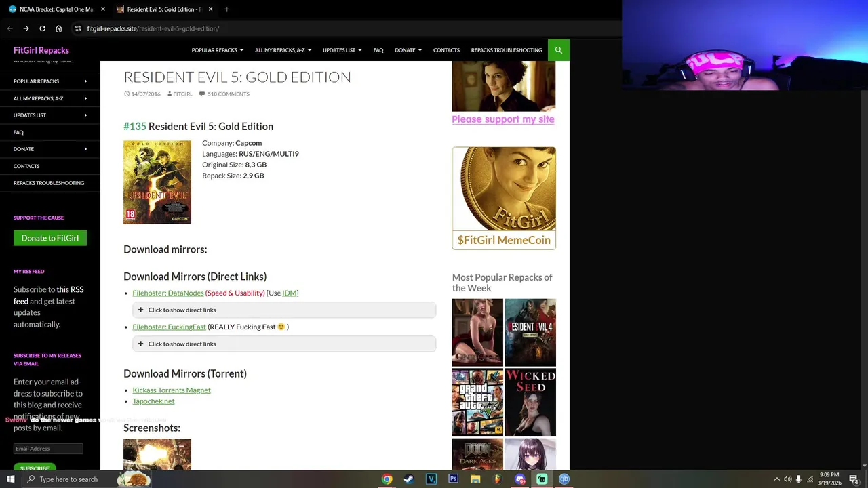Screen dimensions: 868x488
Task: Open the IDM link
Action: (289, 293)
